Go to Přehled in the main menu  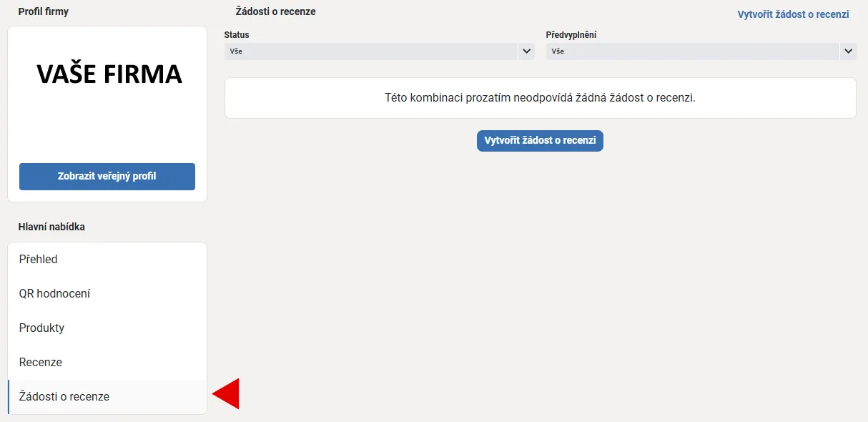pos(39,260)
